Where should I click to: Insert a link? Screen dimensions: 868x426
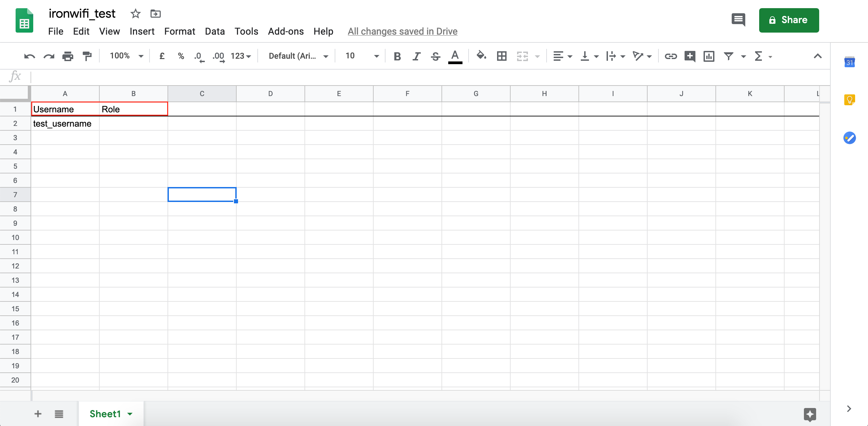click(x=670, y=56)
